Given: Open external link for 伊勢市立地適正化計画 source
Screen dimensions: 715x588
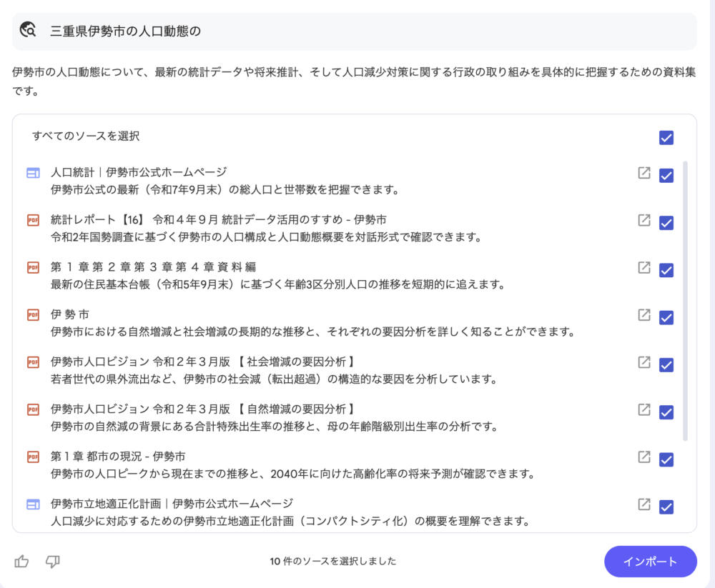Looking at the screenshot, I should 644,504.
